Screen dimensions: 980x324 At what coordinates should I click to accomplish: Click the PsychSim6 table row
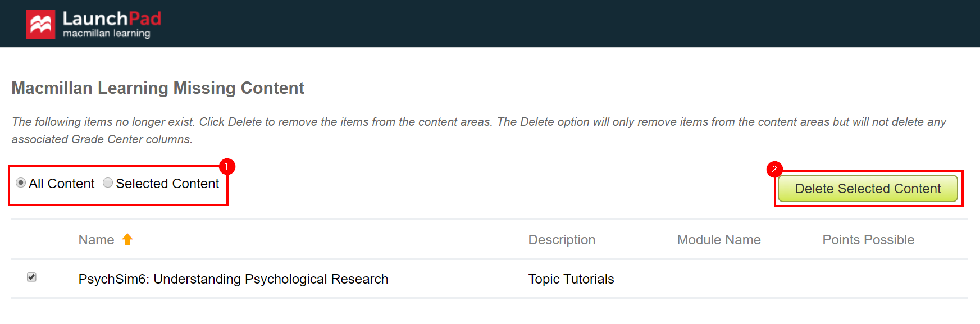pos(449,279)
